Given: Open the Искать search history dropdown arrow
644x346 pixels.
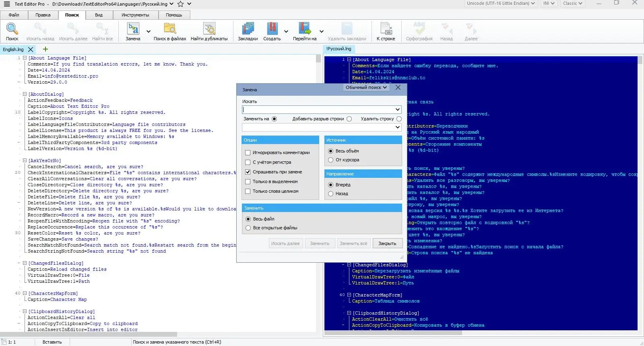Looking at the screenshot, I should 398,109.
